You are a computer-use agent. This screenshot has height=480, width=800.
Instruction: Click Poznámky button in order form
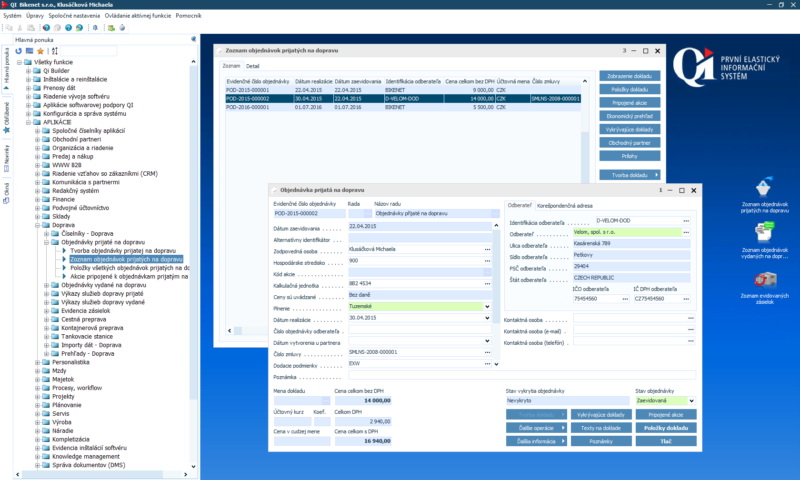(x=601, y=441)
